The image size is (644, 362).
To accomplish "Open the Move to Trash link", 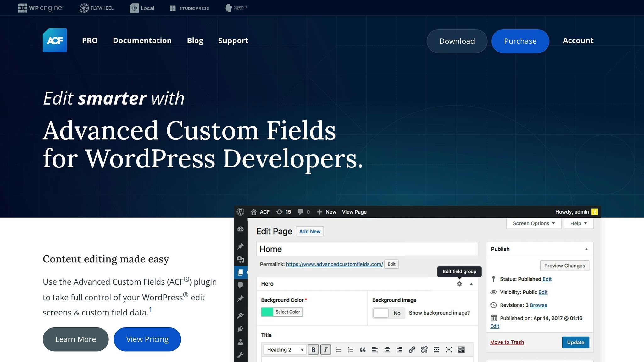I will (x=507, y=342).
